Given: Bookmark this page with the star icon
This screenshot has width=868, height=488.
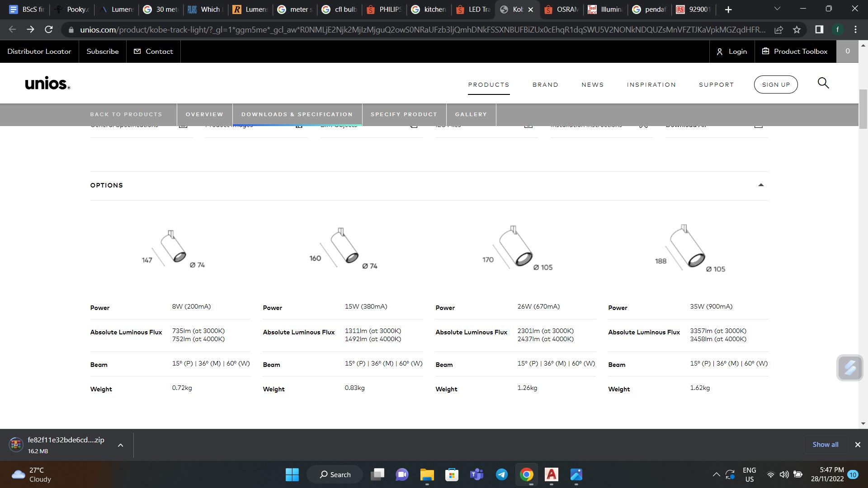Looking at the screenshot, I should point(797,30).
